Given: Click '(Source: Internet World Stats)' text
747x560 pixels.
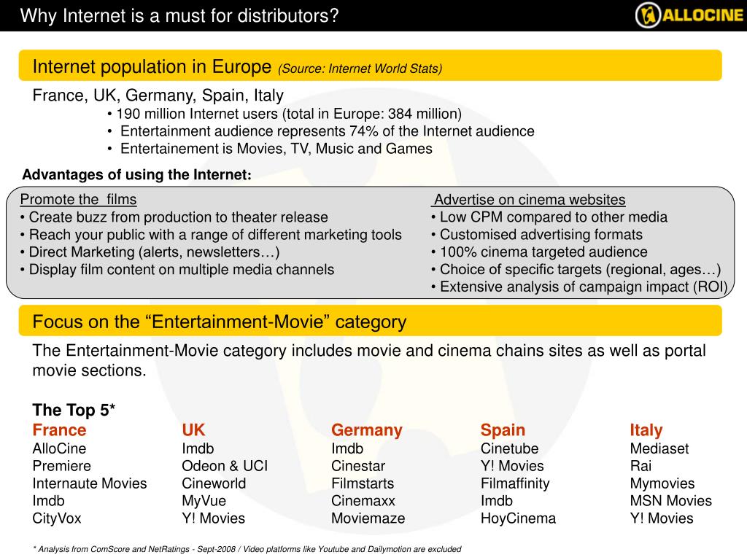Looking at the screenshot, I should [x=360, y=69].
